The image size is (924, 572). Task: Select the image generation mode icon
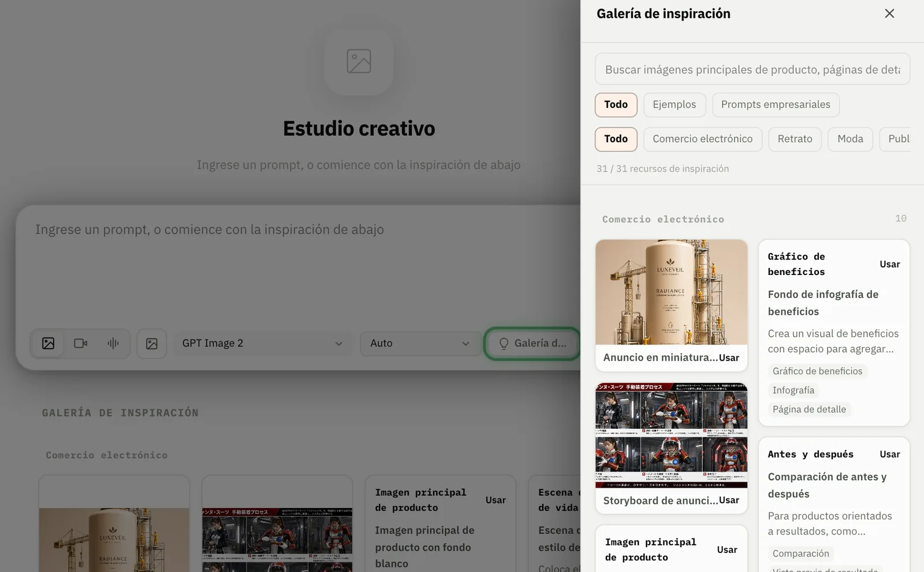point(49,343)
